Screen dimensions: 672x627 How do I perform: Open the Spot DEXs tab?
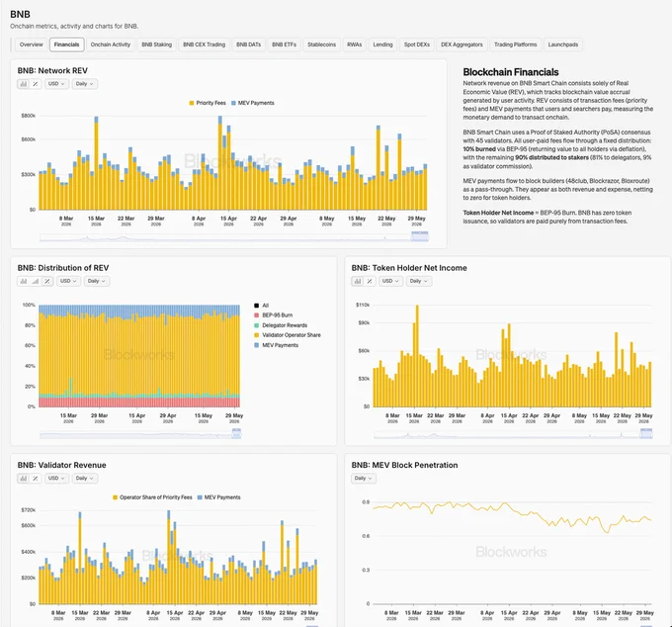point(417,45)
